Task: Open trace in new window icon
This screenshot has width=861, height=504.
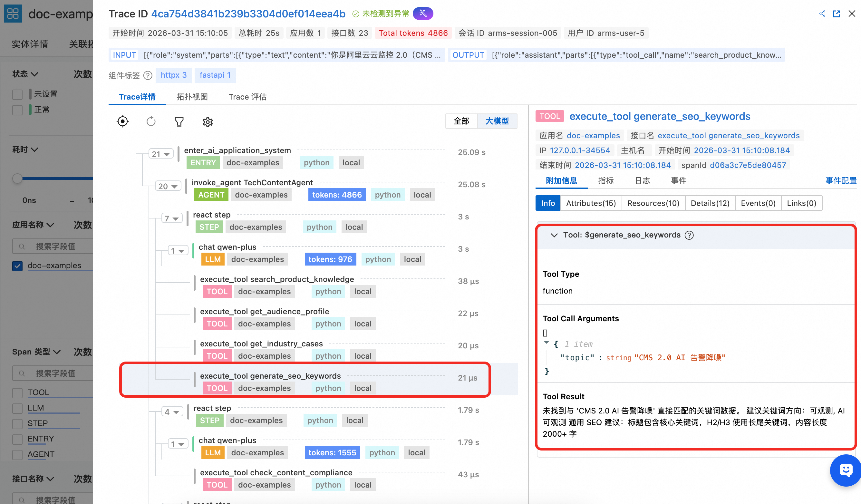Action: point(837,14)
